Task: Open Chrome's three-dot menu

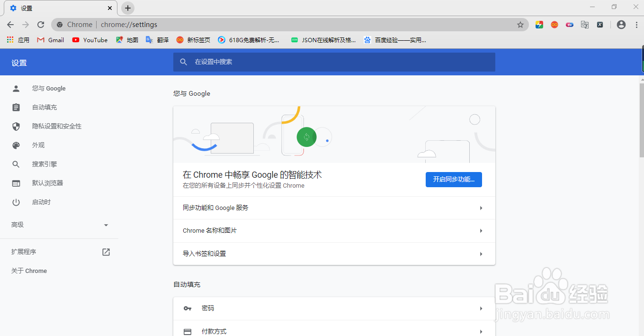Action: (636, 24)
